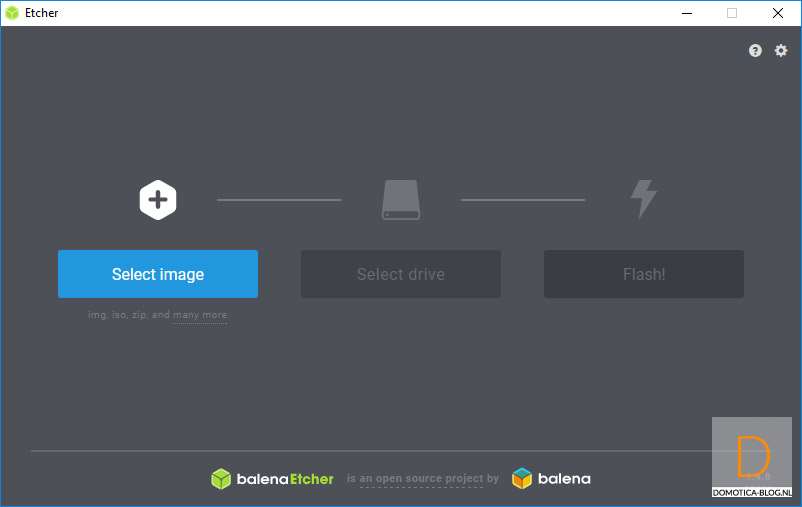This screenshot has height=507, width=802.
Task: Close the Etcher window
Action: pos(777,13)
